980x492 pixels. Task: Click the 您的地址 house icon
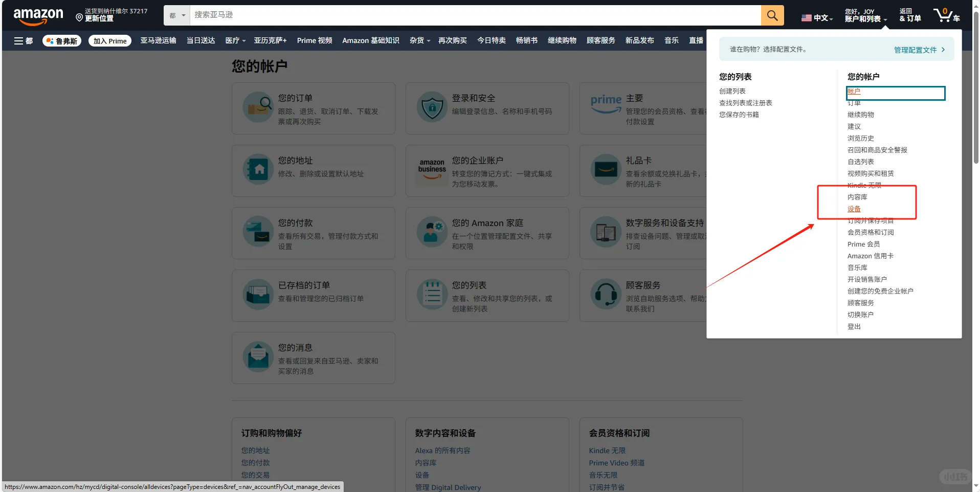258,170
